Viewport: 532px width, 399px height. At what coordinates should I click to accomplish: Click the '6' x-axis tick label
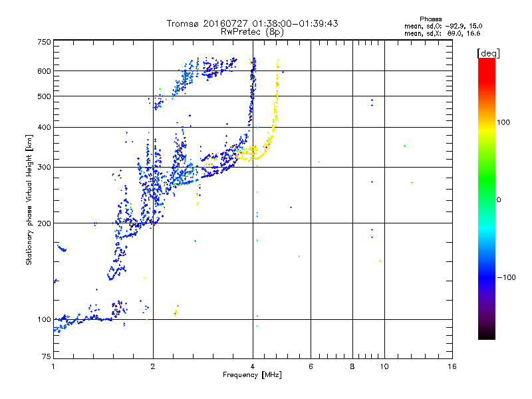311,366
